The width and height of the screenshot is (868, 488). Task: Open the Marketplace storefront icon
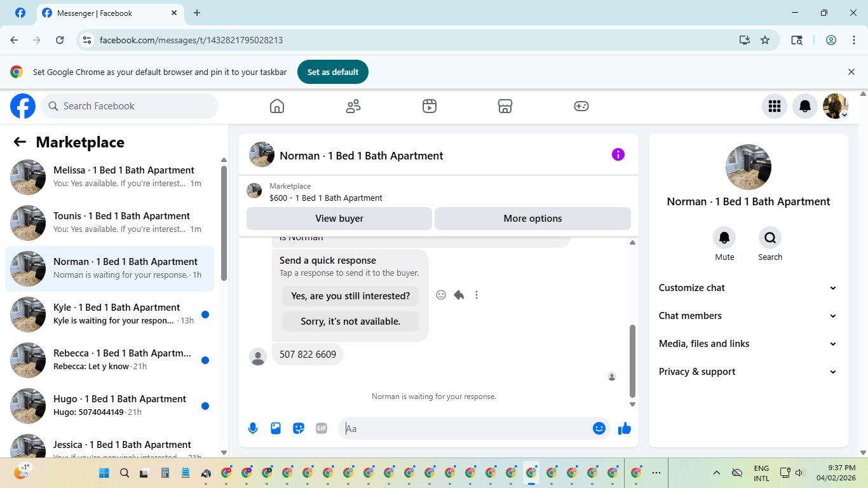[505, 106]
